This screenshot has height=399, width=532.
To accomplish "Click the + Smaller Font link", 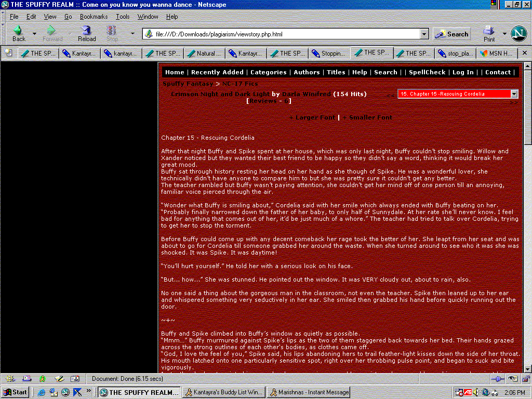I will (x=367, y=117).
